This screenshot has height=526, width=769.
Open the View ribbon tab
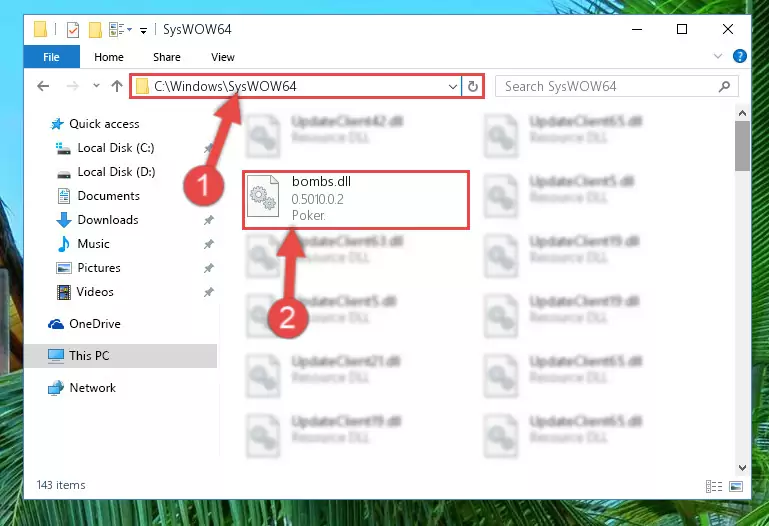[x=223, y=57]
